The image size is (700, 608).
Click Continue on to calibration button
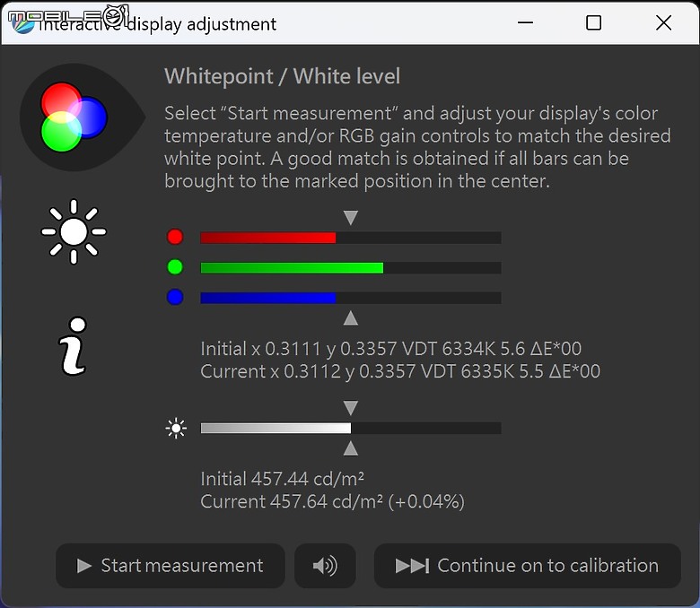[527, 566]
